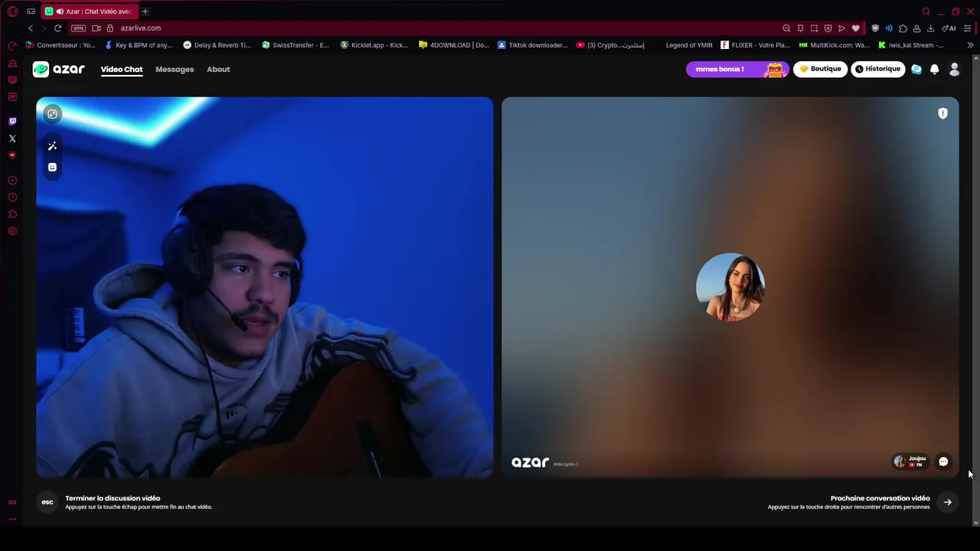This screenshot has width=980, height=551.
Task: Click the Terminer la discussion vidéo label
Action: pyautogui.click(x=113, y=498)
